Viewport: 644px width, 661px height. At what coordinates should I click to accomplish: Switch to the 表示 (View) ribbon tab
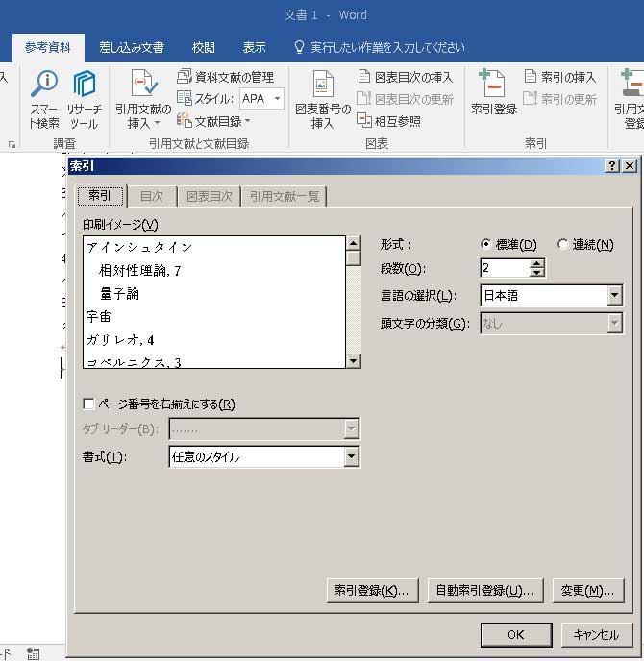pos(255,47)
